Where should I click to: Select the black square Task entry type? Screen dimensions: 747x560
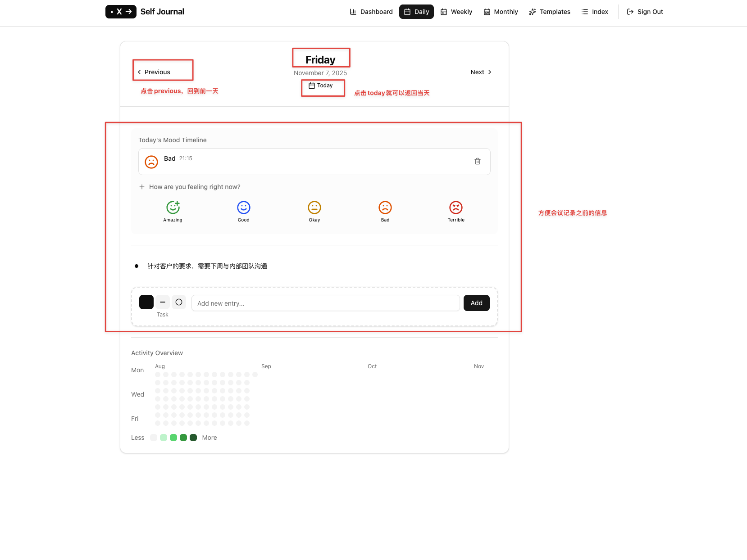coord(146,302)
